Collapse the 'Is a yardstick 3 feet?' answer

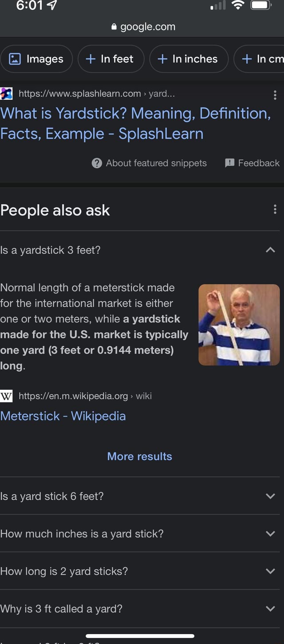click(271, 249)
